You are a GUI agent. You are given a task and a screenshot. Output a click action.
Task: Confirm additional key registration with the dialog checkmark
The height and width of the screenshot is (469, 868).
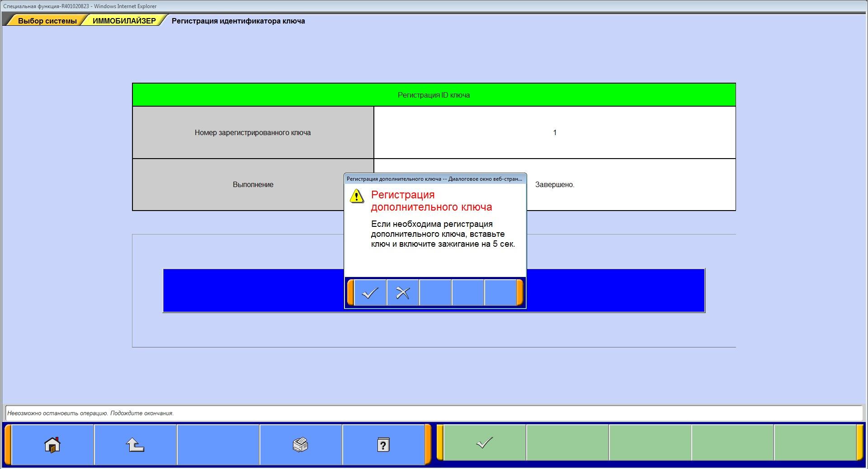tap(370, 293)
